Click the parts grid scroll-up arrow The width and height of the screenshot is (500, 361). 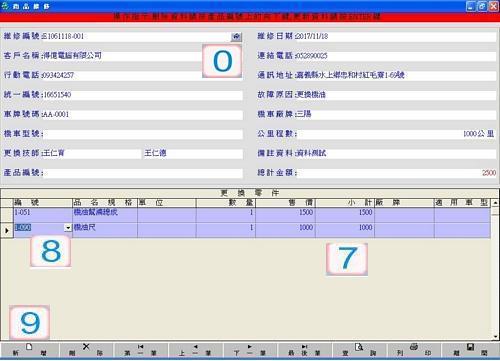(496, 202)
